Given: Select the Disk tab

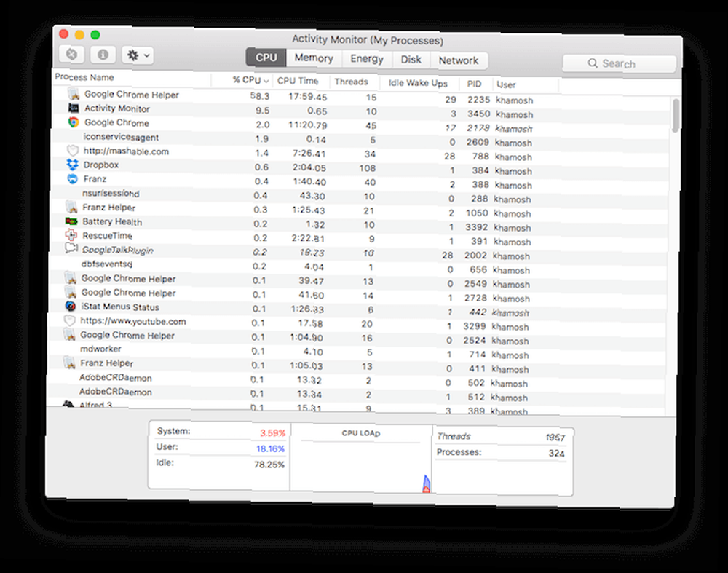Looking at the screenshot, I should point(411,60).
